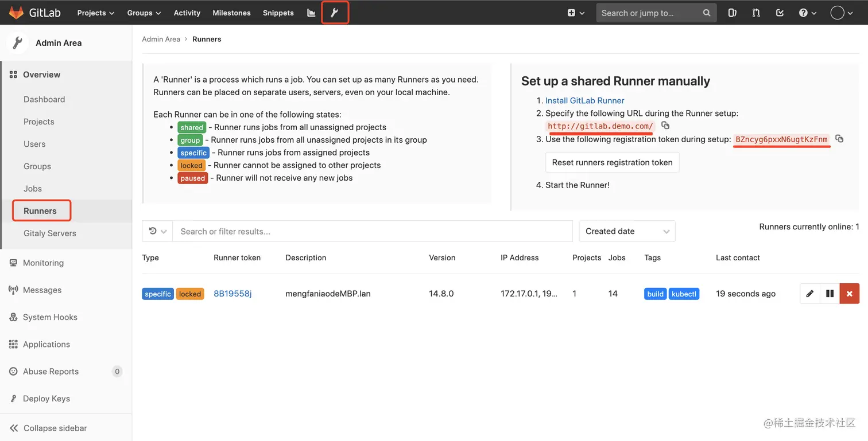Open Users in the sidebar
Screen dimensions: 868x441
tap(34, 144)
